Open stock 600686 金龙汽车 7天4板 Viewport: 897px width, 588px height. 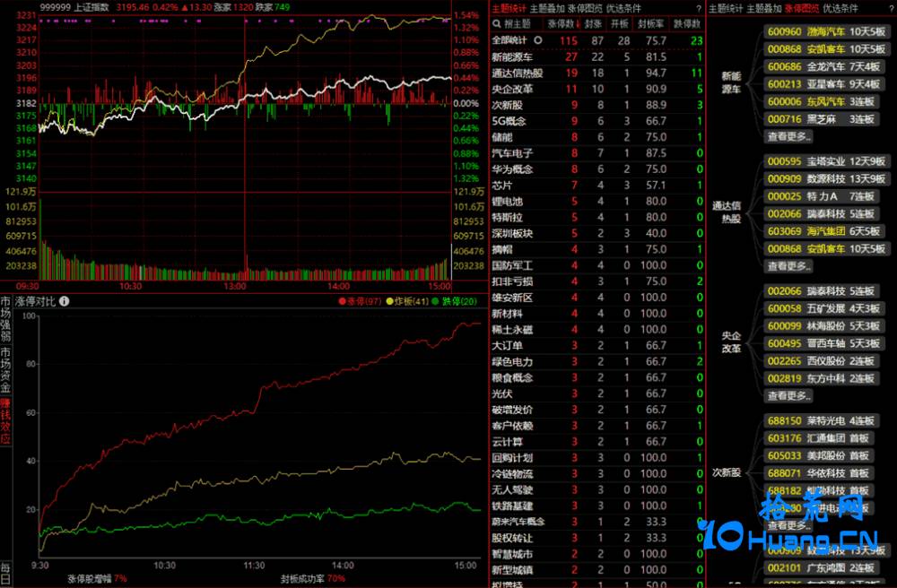(x=823, y=67)
